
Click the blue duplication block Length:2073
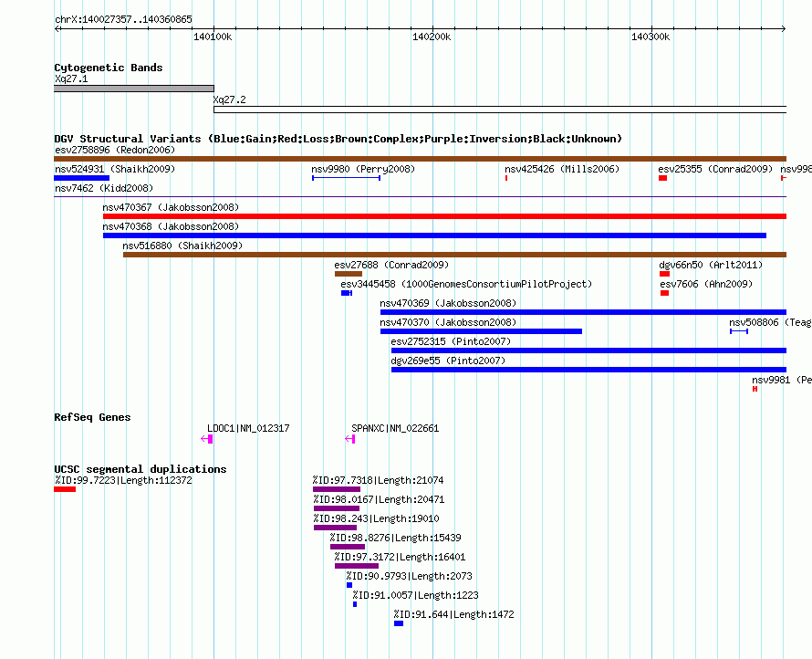point(349,585)
